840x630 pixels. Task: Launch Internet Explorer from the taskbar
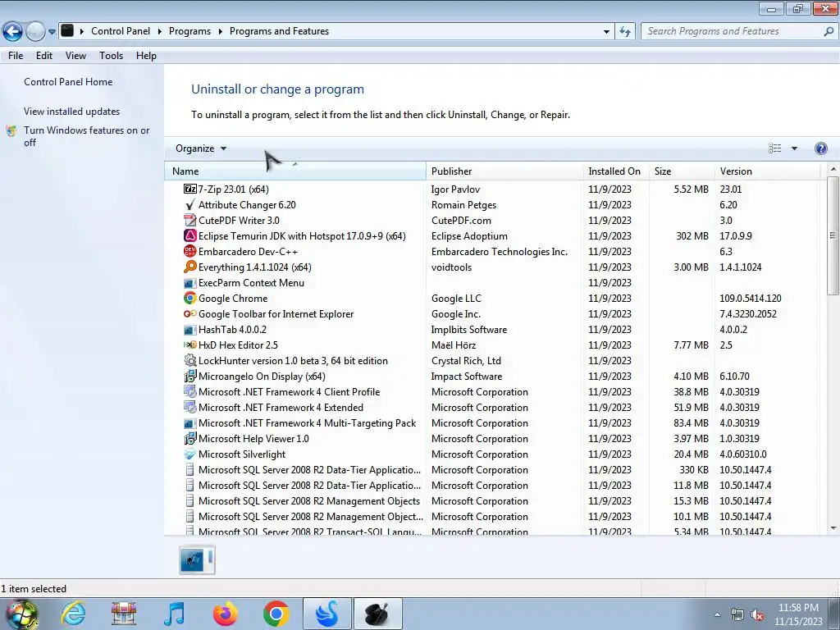(73, 614)
